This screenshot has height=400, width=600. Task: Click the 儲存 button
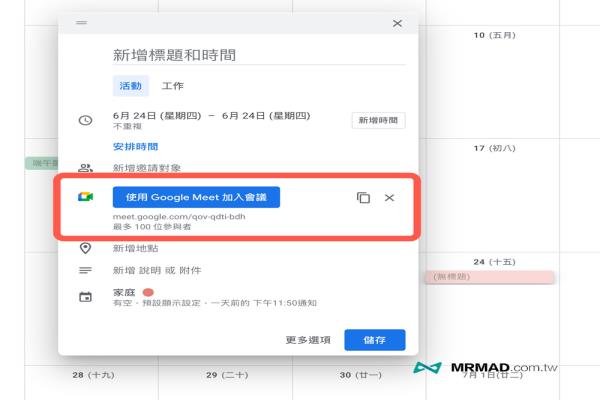(375, 340)
